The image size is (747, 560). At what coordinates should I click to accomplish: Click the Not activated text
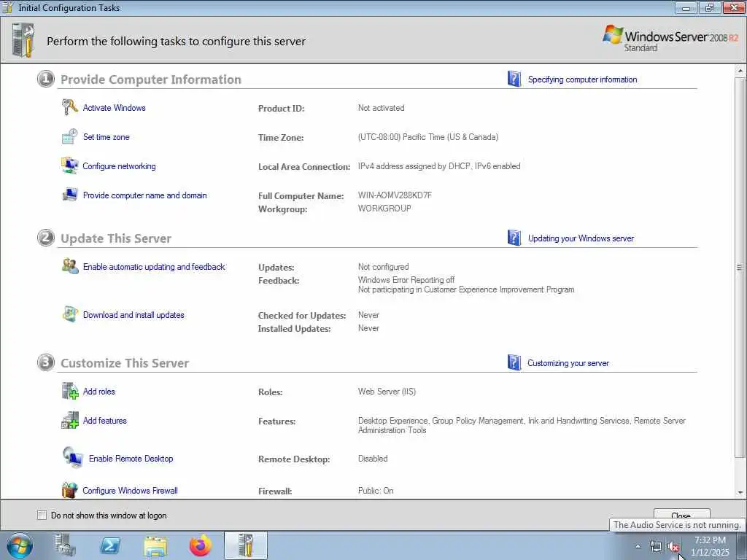381,108
